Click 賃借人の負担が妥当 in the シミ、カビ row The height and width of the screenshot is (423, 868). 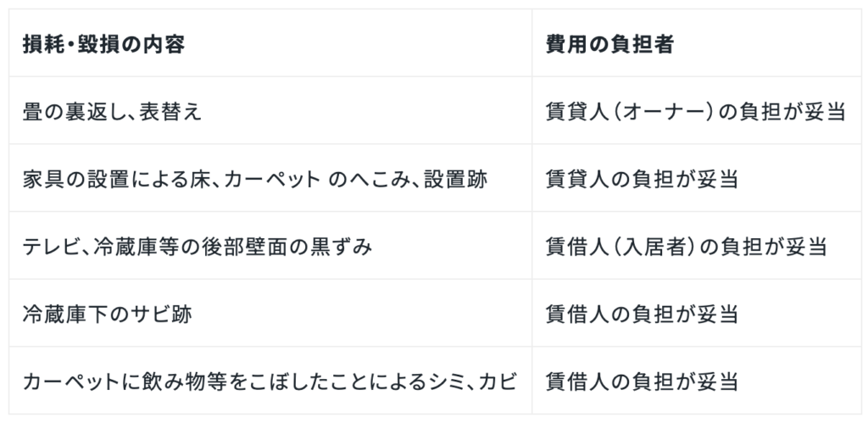coord(642,381)
